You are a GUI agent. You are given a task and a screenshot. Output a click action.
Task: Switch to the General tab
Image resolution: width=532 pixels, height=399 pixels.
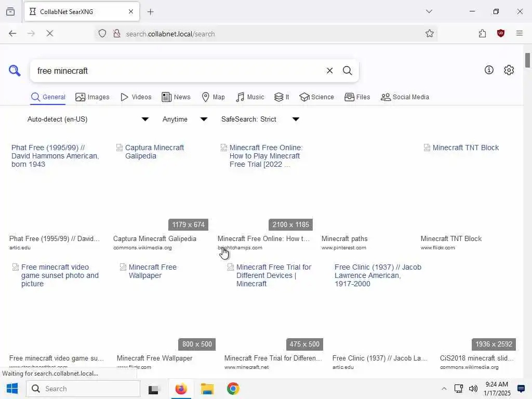(48, 97)
